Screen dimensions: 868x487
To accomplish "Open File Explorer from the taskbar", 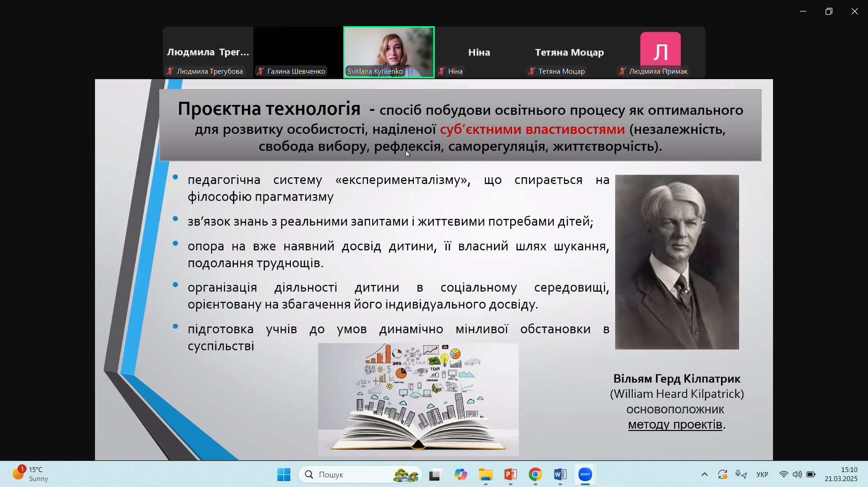I will pyautogui.click(x=485, y=474).
